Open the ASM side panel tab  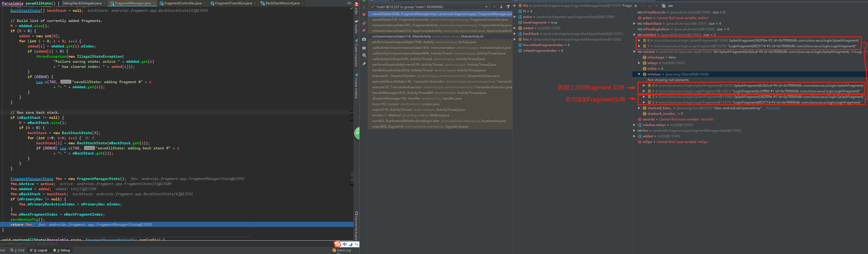coord(356,8)
